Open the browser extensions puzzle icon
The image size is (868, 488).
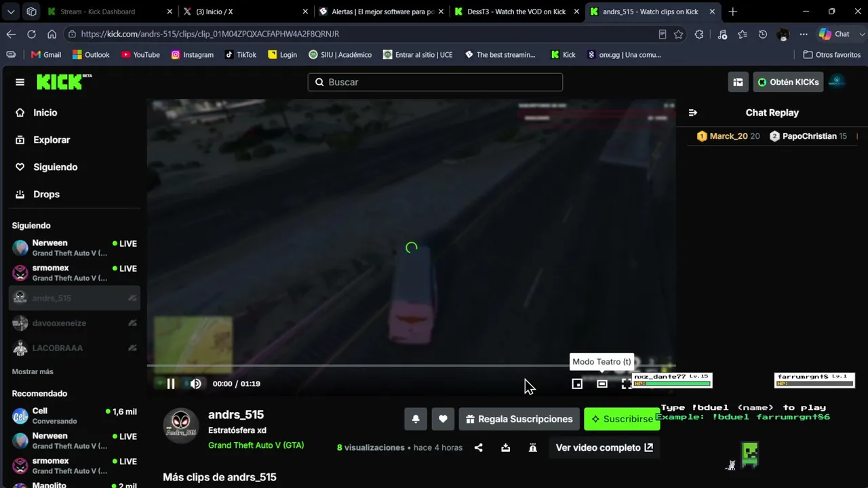tap(699, 34)
